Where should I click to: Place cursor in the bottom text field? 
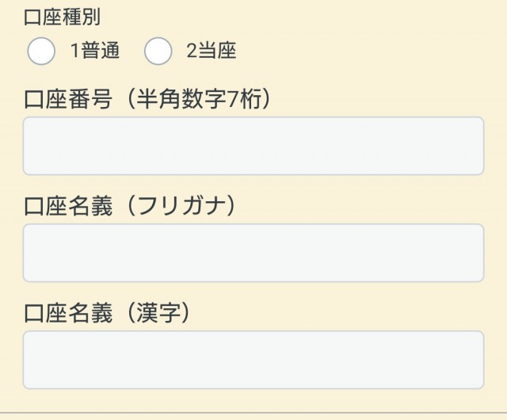click(x=253, y=360)
